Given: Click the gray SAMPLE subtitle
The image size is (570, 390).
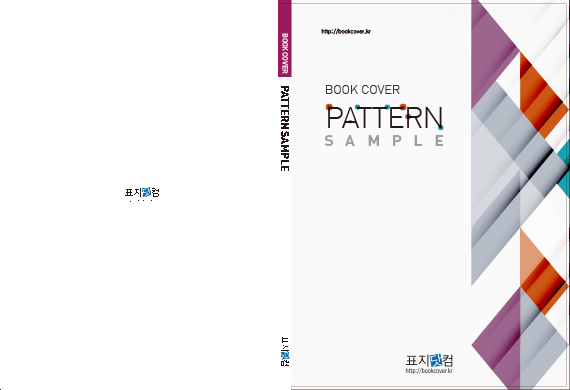Looking at the screenshot, I should (384, 141).
